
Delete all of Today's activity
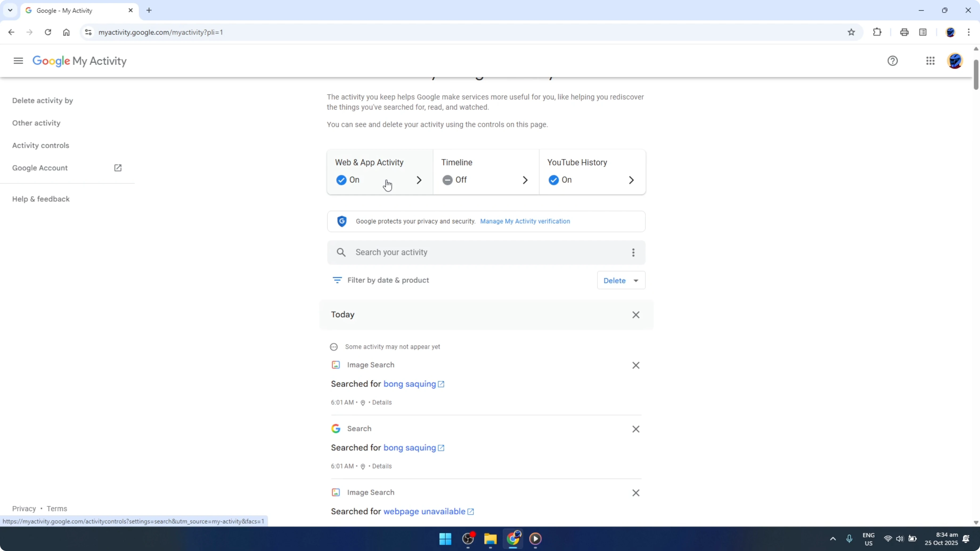[x=636, y=315]
